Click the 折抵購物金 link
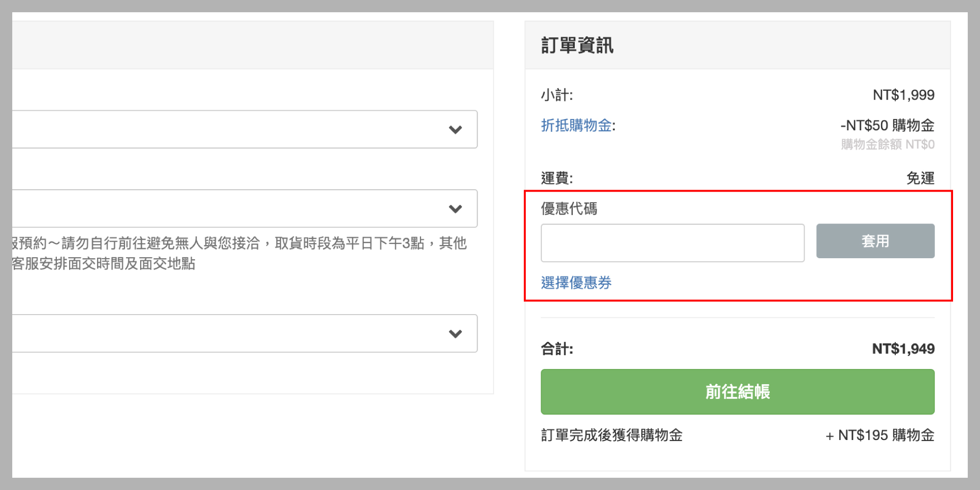The width and height of the screenshot is (980, 490). (577, 125)
